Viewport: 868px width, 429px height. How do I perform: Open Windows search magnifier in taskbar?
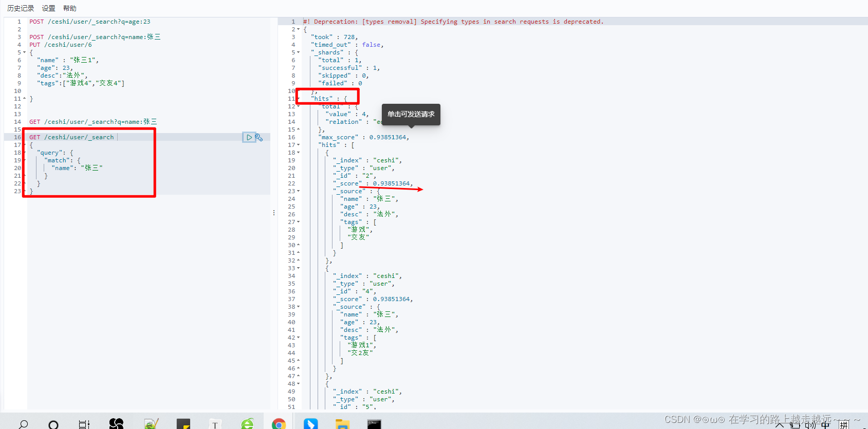23,424
